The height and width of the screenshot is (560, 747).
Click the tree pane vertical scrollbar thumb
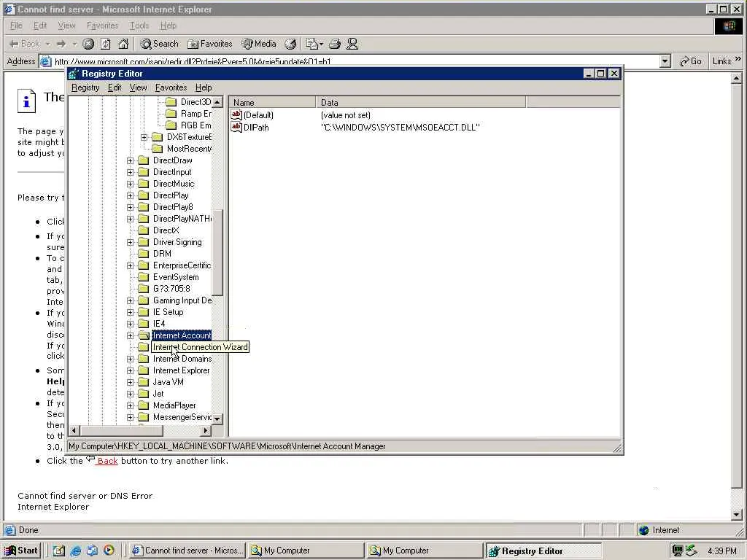pyautogui.click(x=217, y=252)
